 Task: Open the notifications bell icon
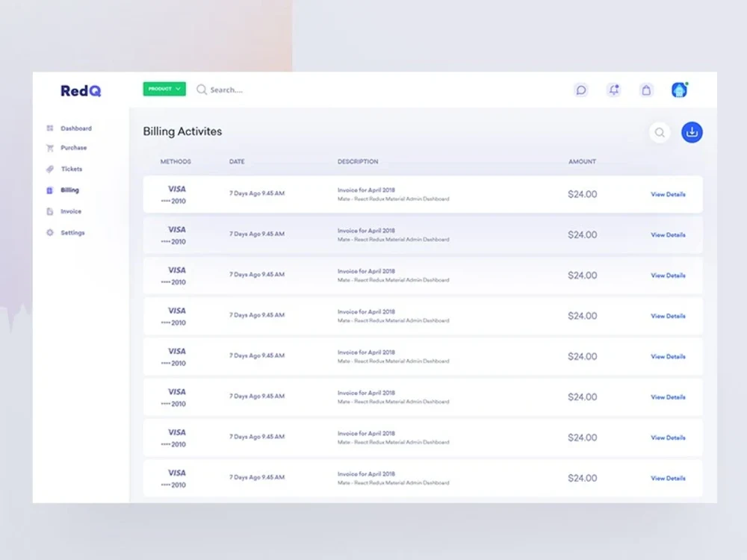coord(613,90)
